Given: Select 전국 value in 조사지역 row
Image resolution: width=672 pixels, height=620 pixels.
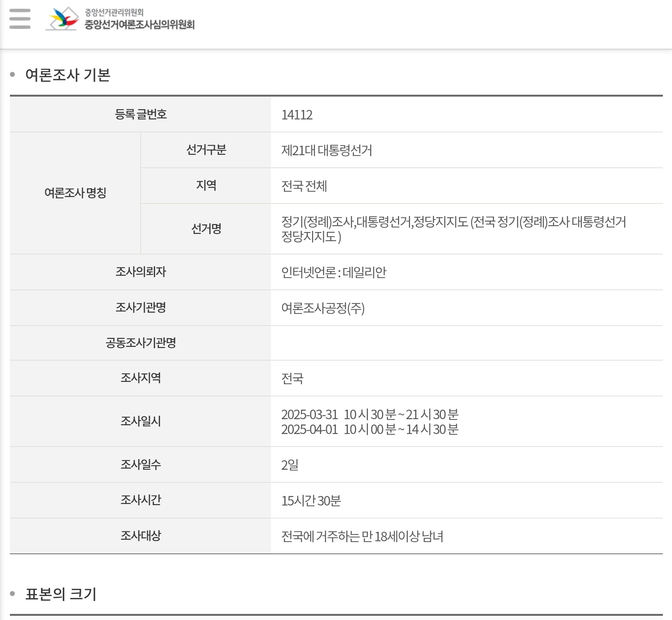Looking at the screenshot, I should [292, 379].
